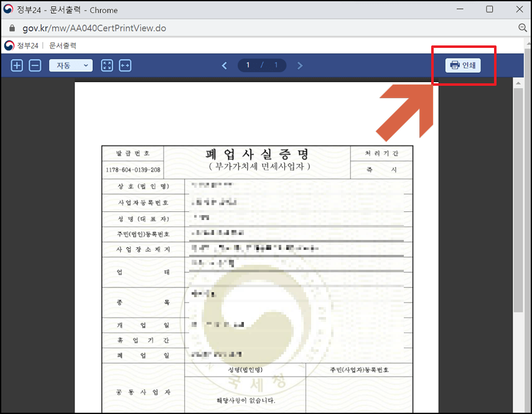Viewport: 532px width, 414px height.
Task: Select the fit-to-width icon
Action: click(124, 65)
